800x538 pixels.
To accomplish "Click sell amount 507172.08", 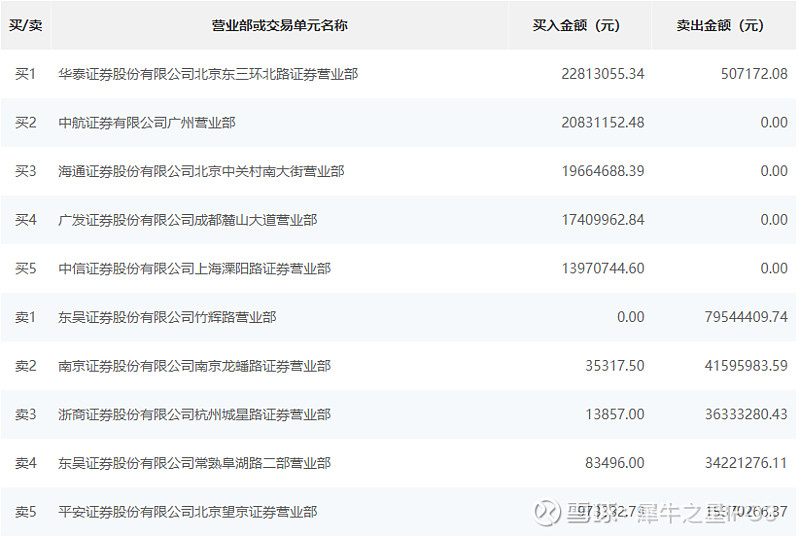I will tap(754, 74).
